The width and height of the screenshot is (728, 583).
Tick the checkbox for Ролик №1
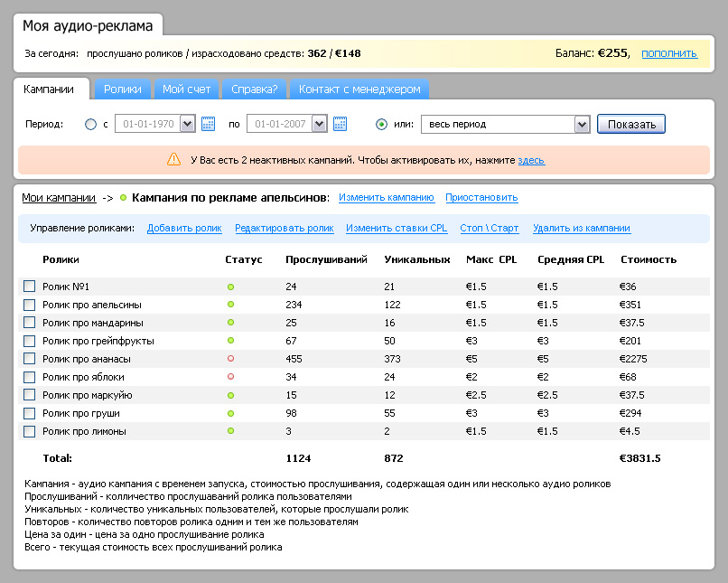(x=29, y=287)
